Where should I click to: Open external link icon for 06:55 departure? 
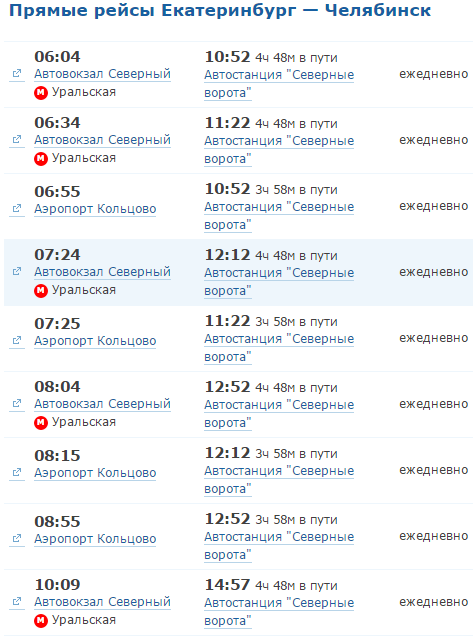pos(17,208)
